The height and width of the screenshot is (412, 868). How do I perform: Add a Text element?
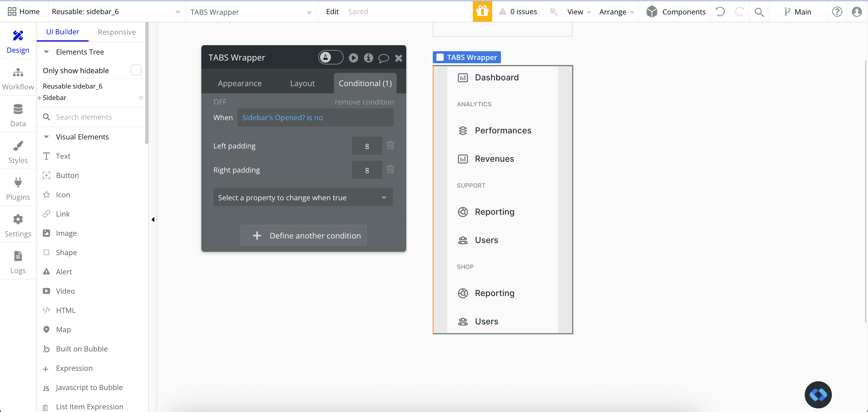[63, 156]
